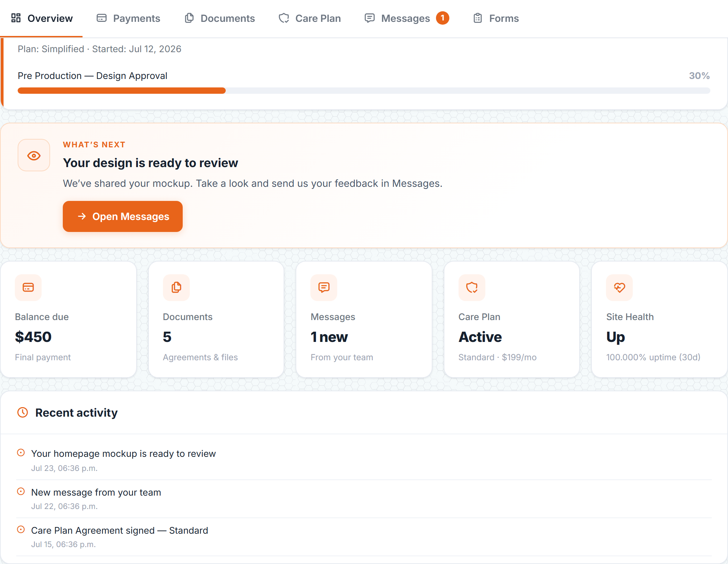Go to the Care Plan tab

click(x=310, y=18)
